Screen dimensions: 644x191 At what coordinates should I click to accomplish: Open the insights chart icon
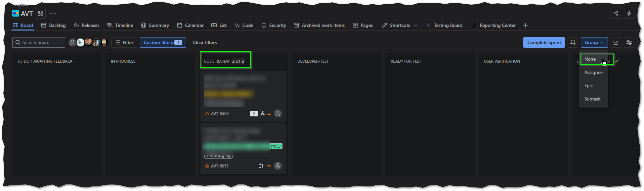tap(616, 42)
